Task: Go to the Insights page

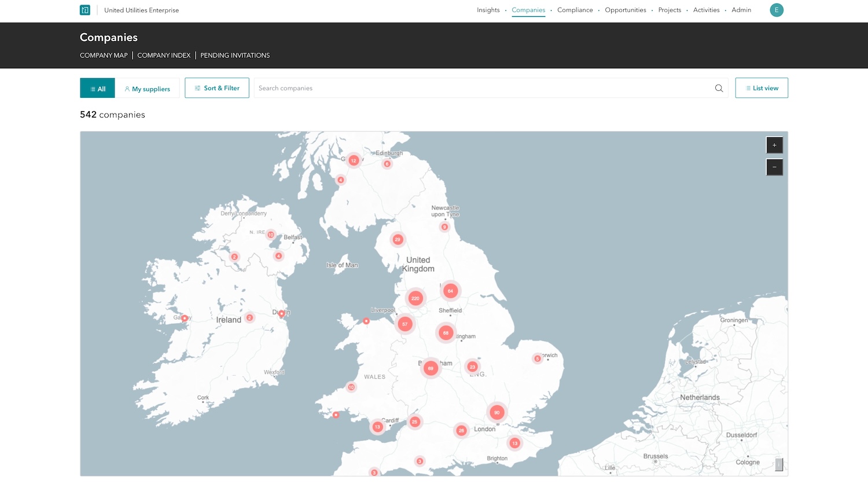Action: click(x=488, y=10)
